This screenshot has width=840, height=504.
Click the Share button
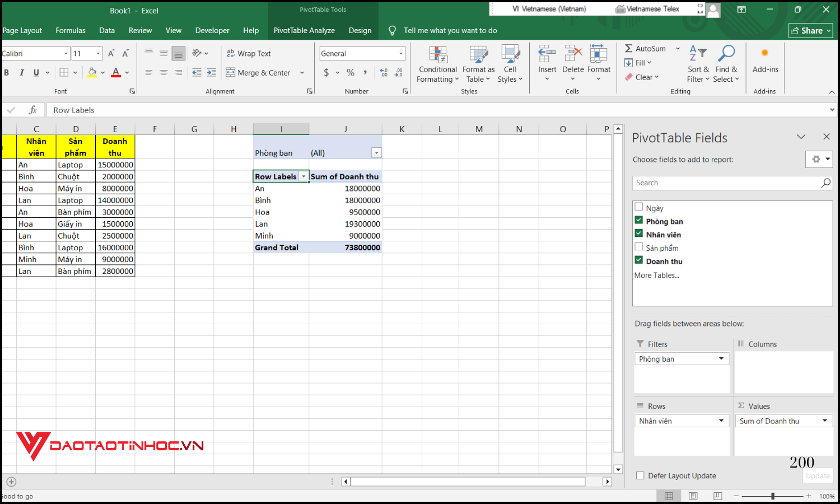810,30
